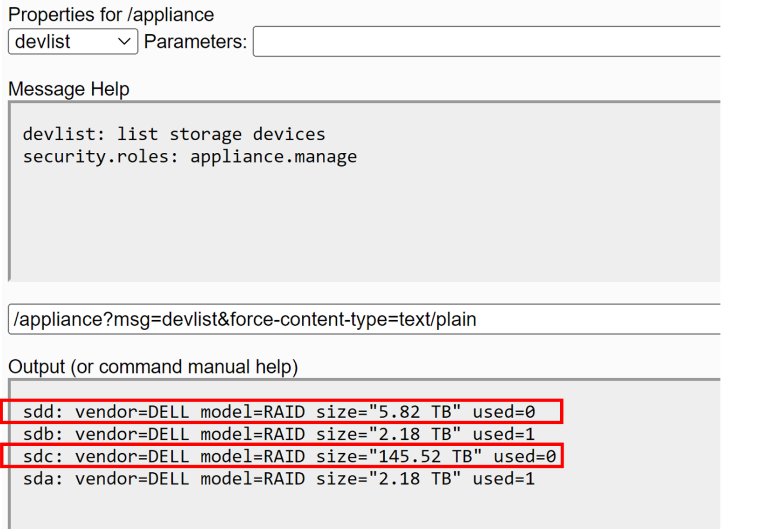Image resolution: width=767 pixels, height=532 pixels.
Task: Click the 'Message Help' label
Action: (x=68, y=89)
